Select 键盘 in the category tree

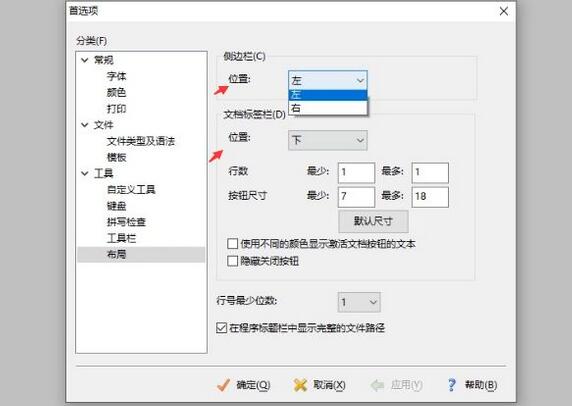point(116,206)
